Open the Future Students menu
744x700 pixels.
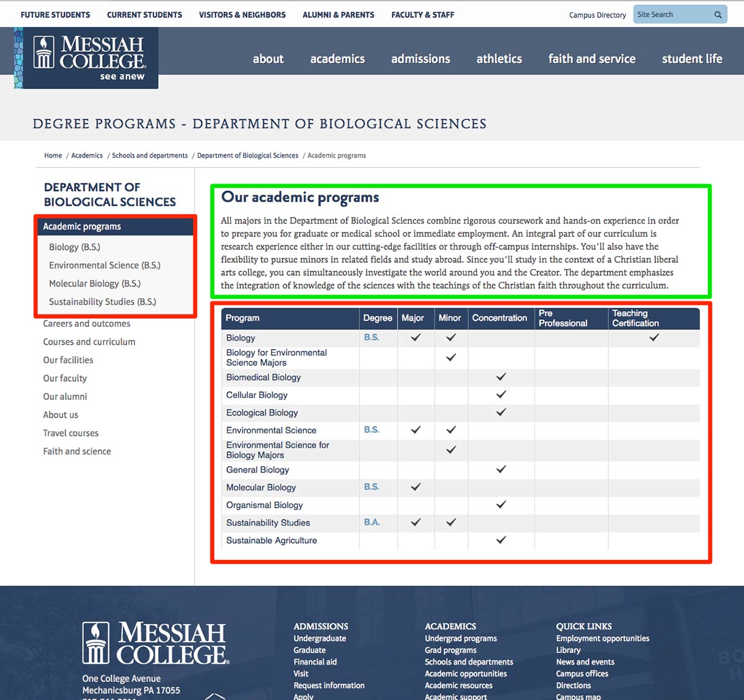tap(55, 15)
